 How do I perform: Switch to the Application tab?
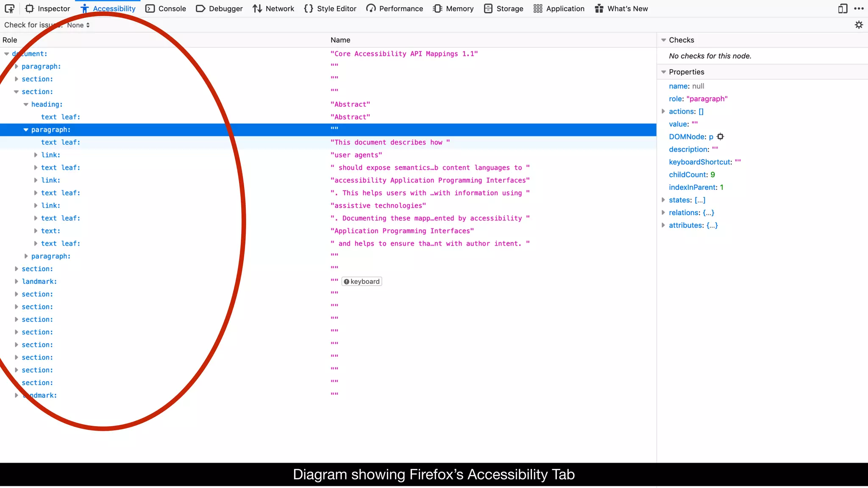click(559, 8)
